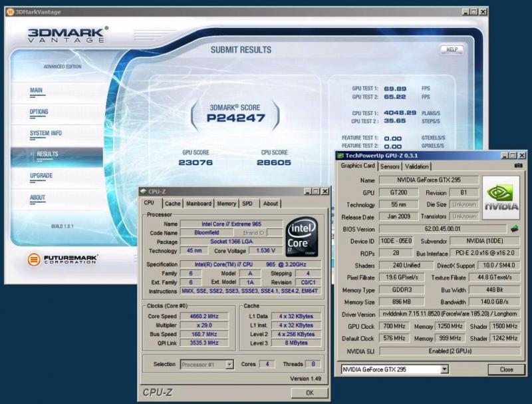Image resolution: width=532 pixels, height=404 pixels.
Task: Click the 3DMark Vantage logo
Action: (x=68, y=35)
